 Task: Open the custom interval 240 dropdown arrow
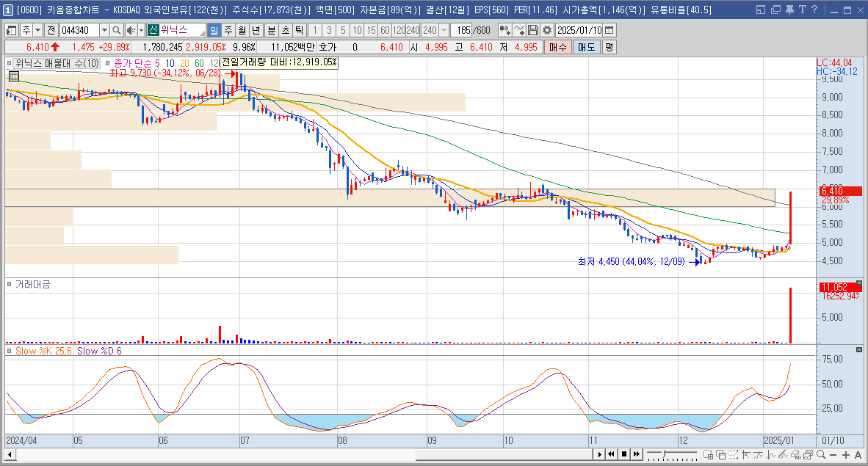point(444,30)
